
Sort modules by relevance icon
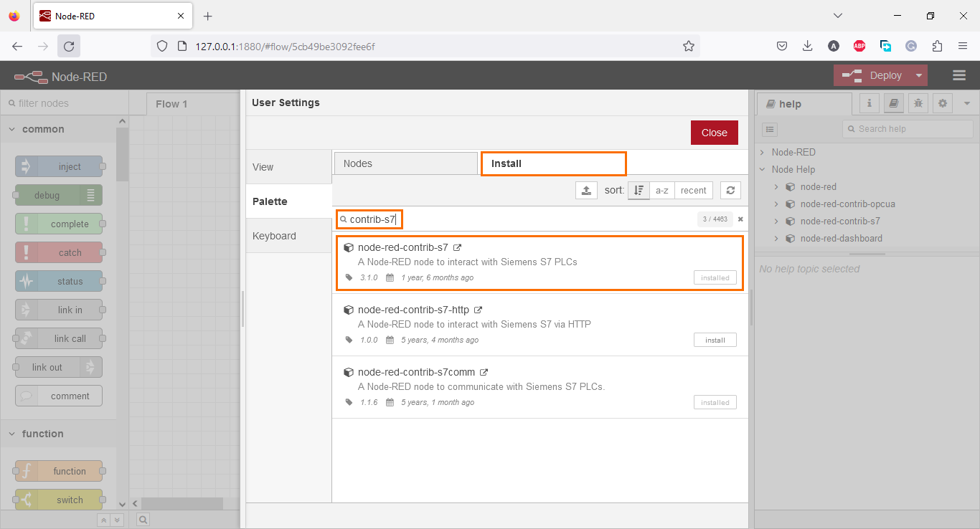[639, 190]
